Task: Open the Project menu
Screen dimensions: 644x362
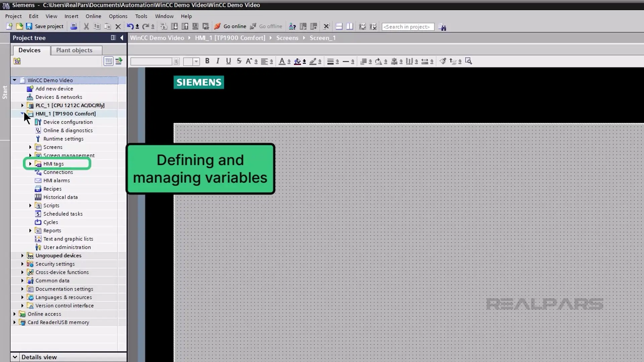Action: tap(13, 16)
